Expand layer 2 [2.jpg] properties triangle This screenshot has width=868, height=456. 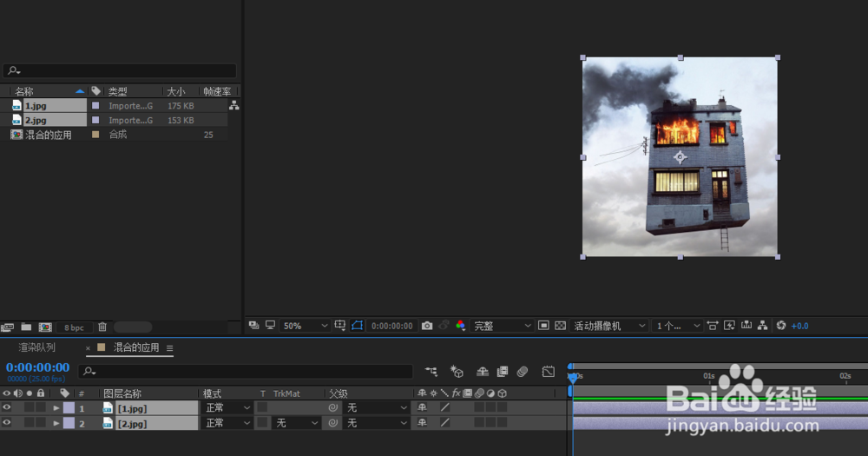click(x=56, y=423)
